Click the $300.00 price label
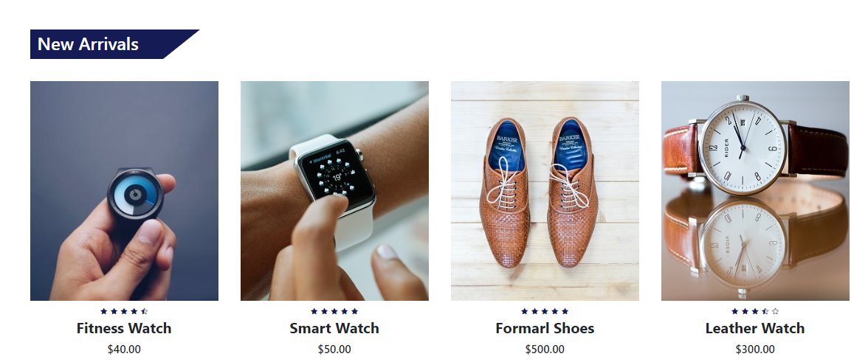The height and width of the screenshot is (362, 868). click(x=755, y=349)
